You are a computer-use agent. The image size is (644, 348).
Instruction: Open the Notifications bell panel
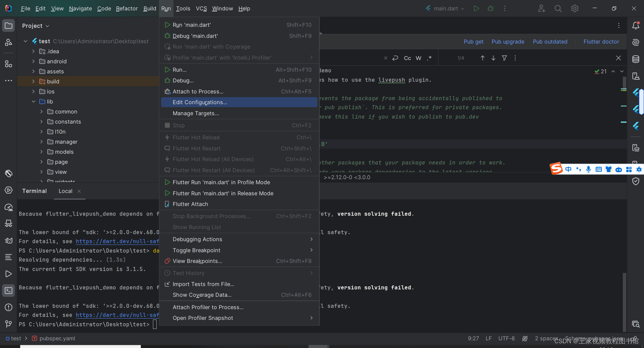(636, 25)
